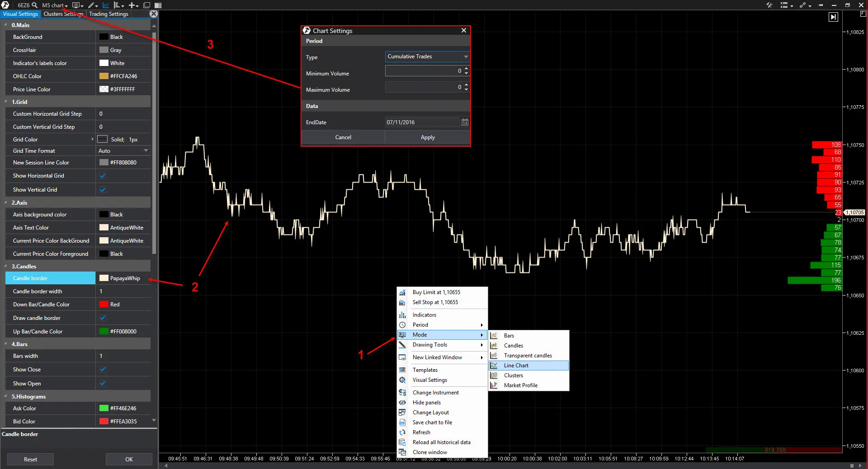Toggle the Show Close checkbox
Screen dimensions: 868x469
pyautogui.click(x=103, y=370)
